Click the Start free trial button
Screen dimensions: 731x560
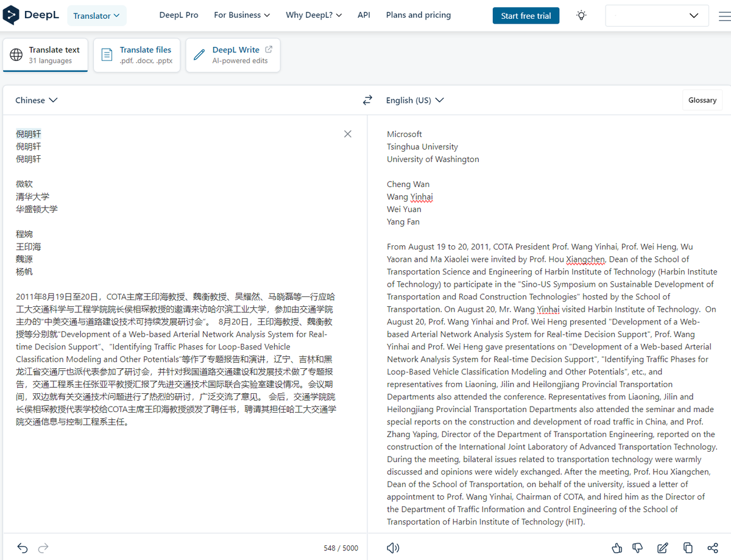coord(526,16)
